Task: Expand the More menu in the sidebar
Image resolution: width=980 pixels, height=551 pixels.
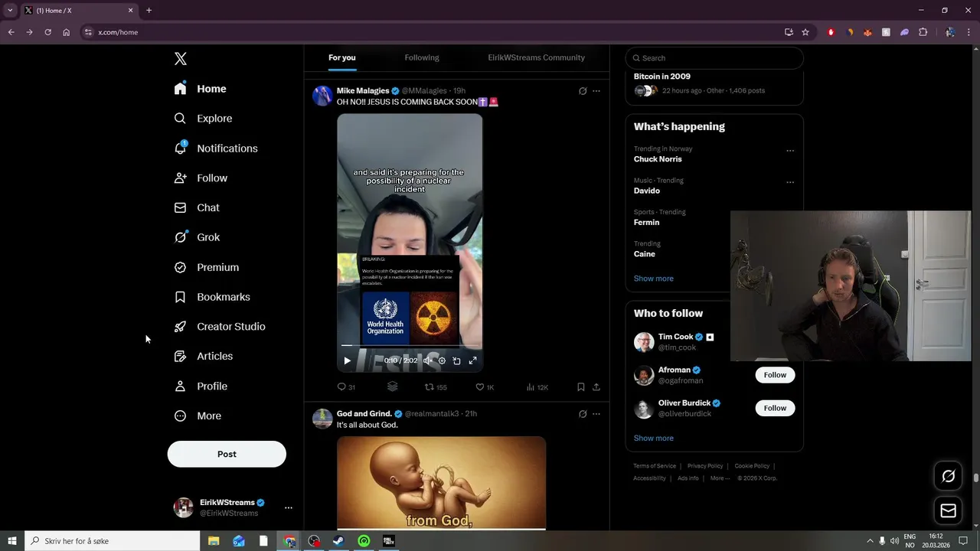Action: pyautogui.click(x=198, y=416)
